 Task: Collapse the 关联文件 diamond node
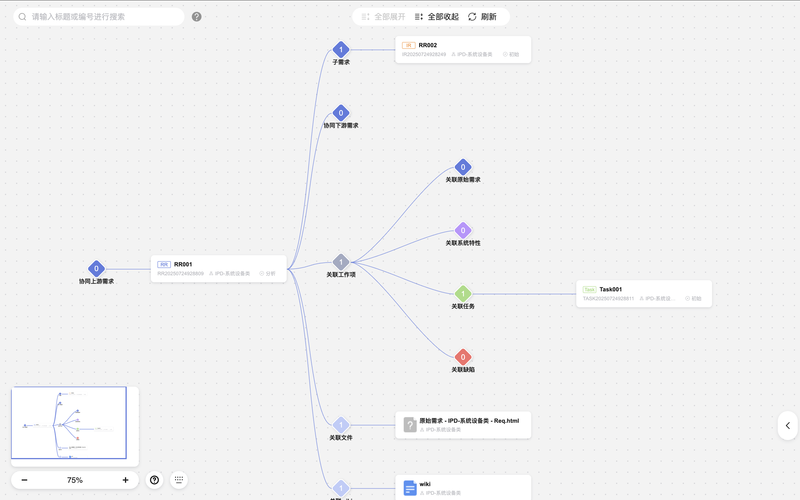click(341, 424)
